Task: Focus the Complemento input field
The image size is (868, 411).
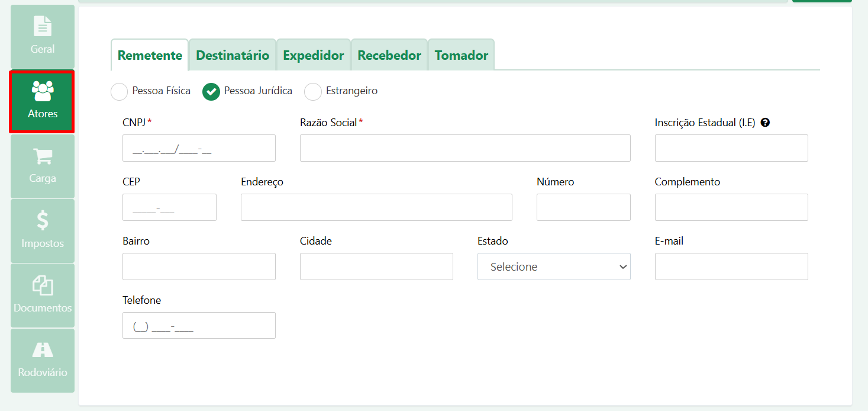Action: pyautogui.click(x=731, y=207)
